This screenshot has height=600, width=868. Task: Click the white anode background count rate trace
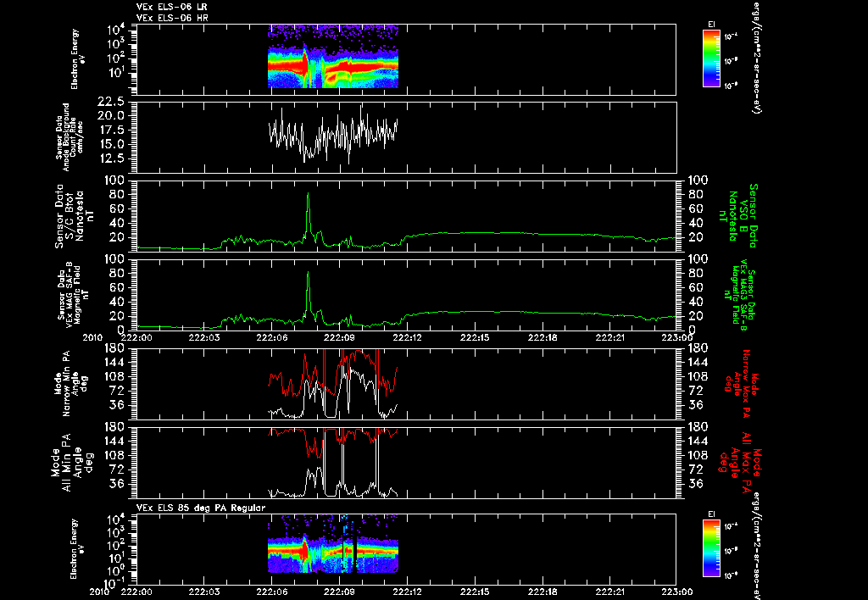tap(332, 134)
